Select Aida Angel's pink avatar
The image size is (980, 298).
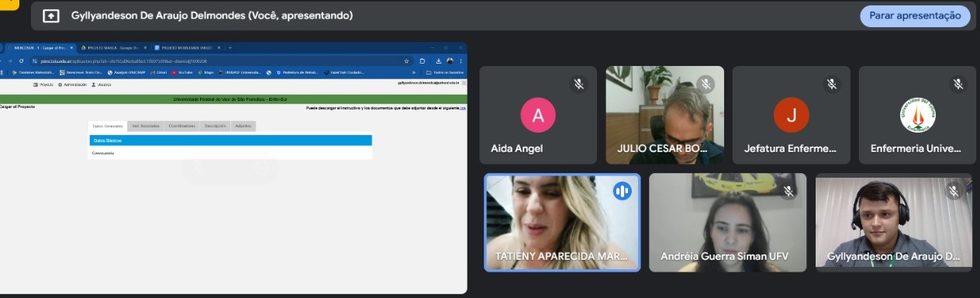538,116
